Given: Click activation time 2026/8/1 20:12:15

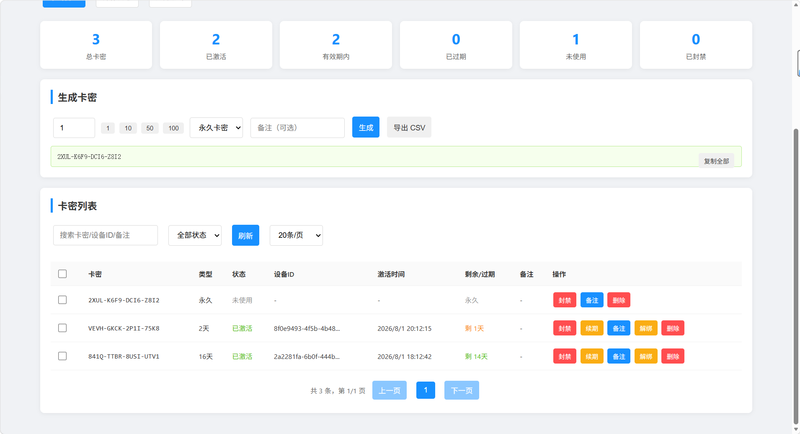Looking at the screenshot, I should [x=405, y=328].
